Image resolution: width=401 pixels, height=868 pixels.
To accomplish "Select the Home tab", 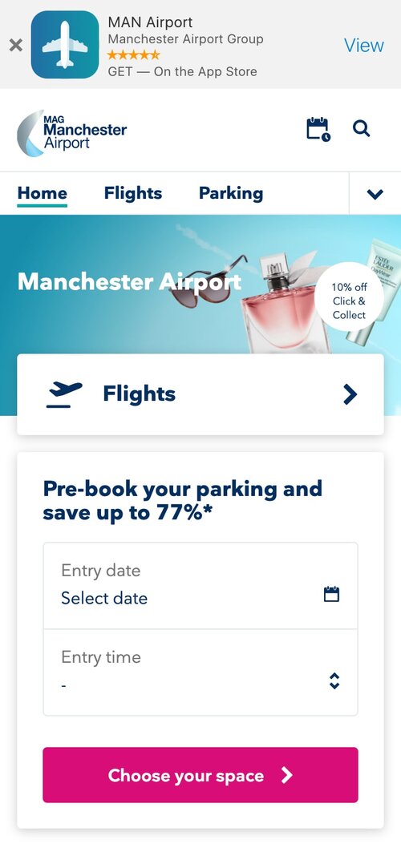I will pos(42,193).
